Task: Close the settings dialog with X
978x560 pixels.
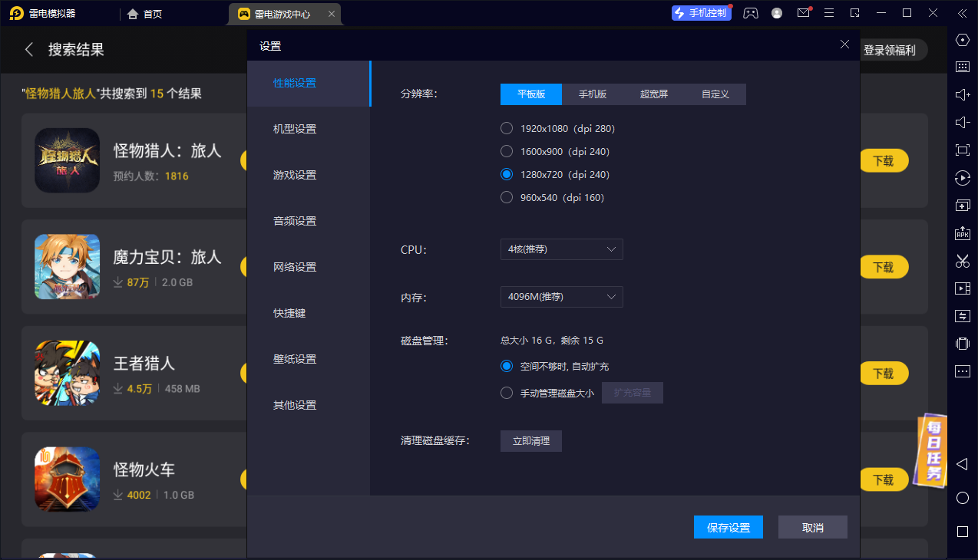Action: 844,44
